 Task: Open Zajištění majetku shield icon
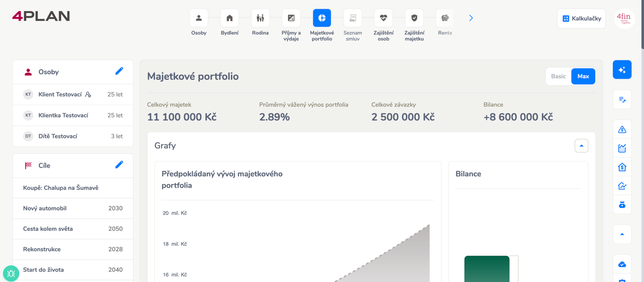414,18
